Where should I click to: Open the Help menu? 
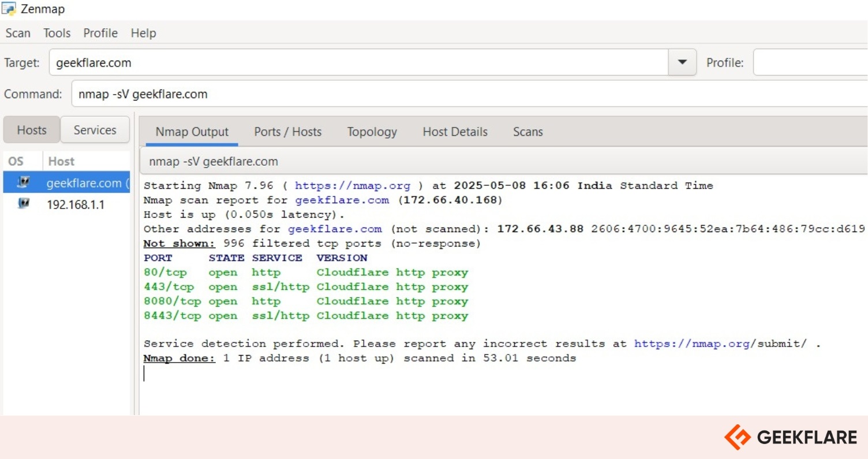coord(143,33)
